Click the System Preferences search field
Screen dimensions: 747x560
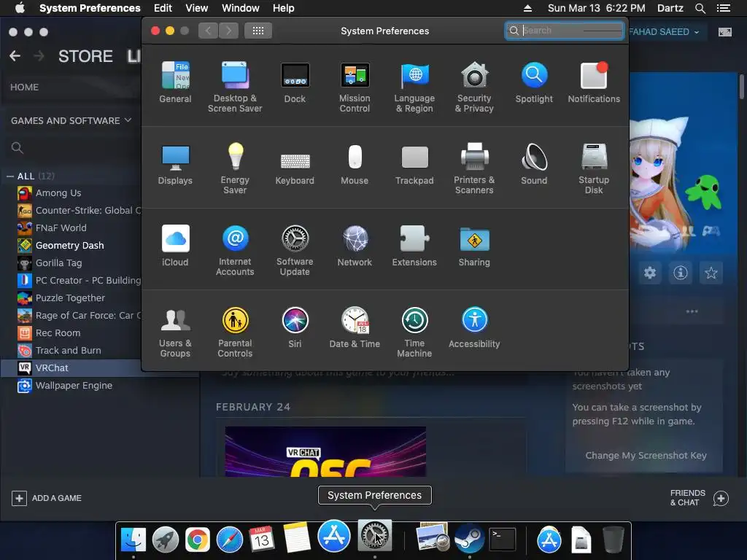[565, 31]
